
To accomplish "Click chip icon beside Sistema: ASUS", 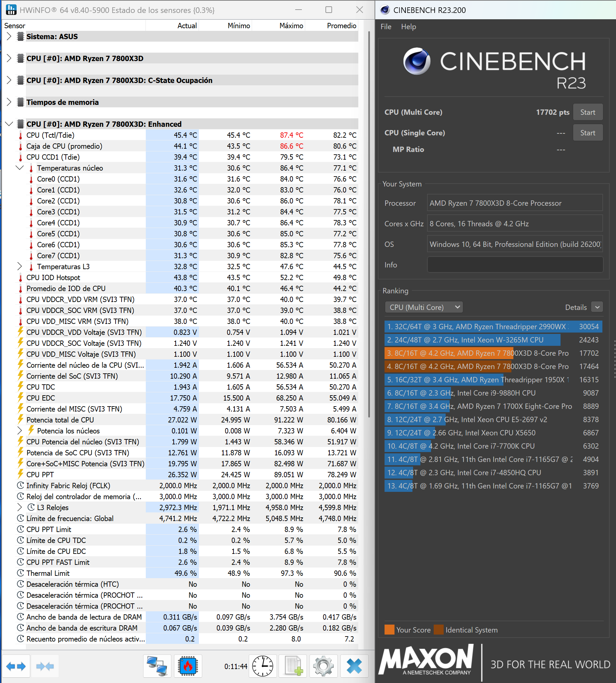I will 20,37.
